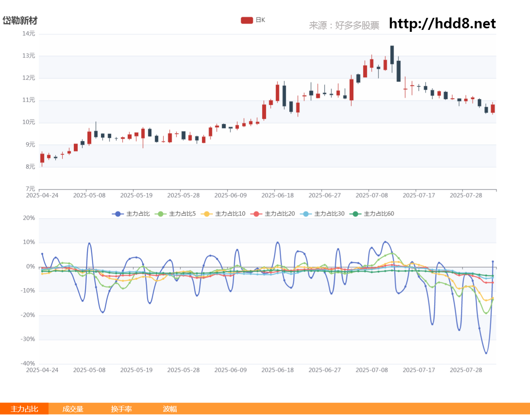Screen dimensions: 530x420
Task: Click 2025-07-28 on the lower chart axis
Action: coord(466,370)
